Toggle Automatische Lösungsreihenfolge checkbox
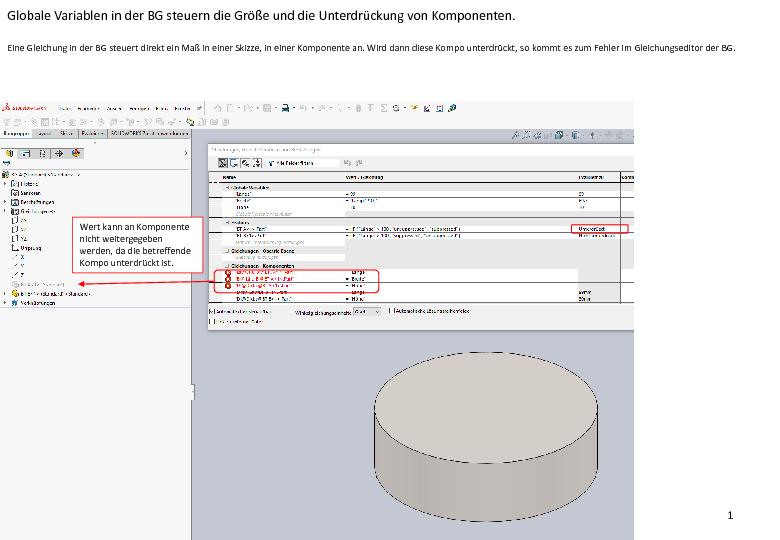 point(390,311)
